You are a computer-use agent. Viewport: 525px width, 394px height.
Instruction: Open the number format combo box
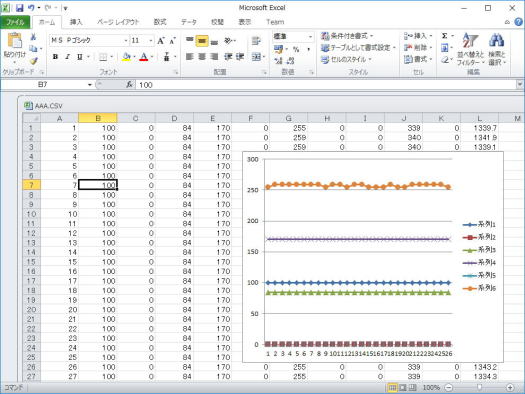(x=293, y=36)
